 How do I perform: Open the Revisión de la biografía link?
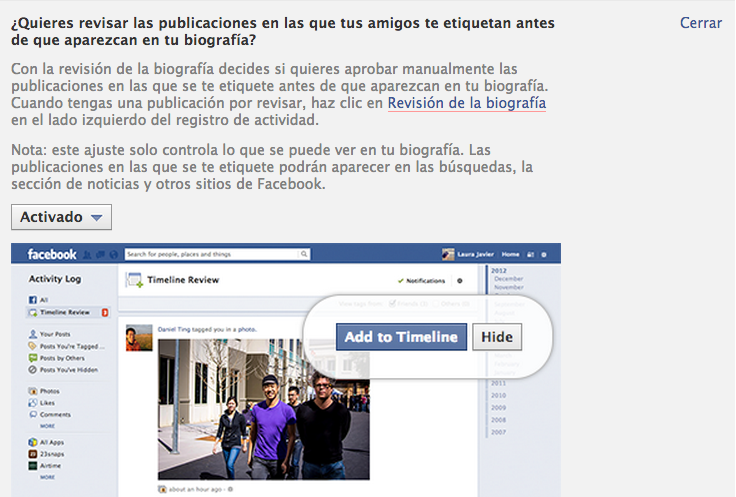[x=467, y=103]
